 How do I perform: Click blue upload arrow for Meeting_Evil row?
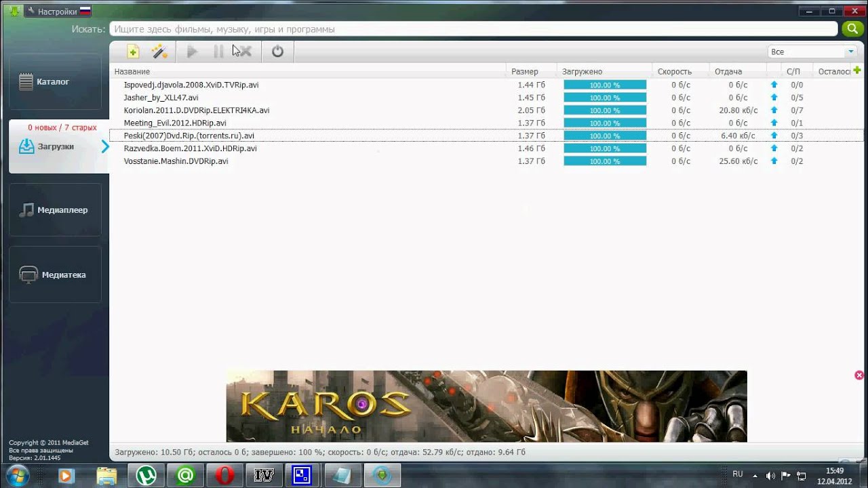point(774,123)
